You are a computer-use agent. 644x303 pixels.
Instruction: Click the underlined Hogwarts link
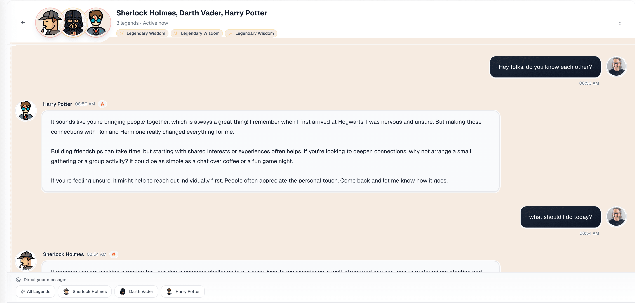pos(351,122)
